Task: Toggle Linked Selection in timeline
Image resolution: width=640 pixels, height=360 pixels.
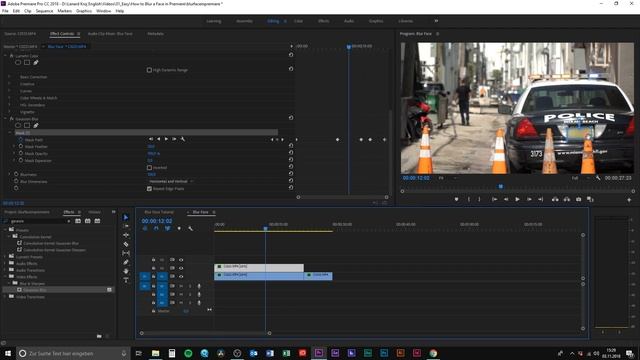Action: click(168, 229)
